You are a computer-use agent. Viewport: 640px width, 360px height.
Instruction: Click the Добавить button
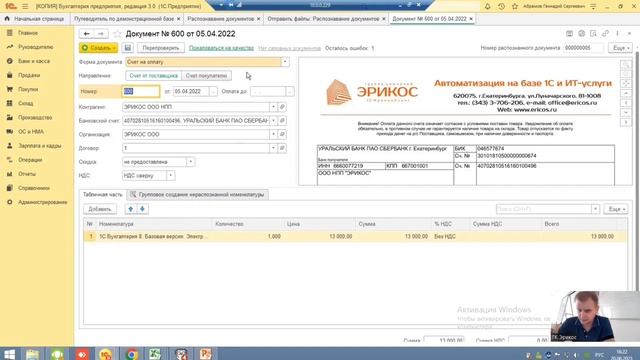click(x=100, y=209)
